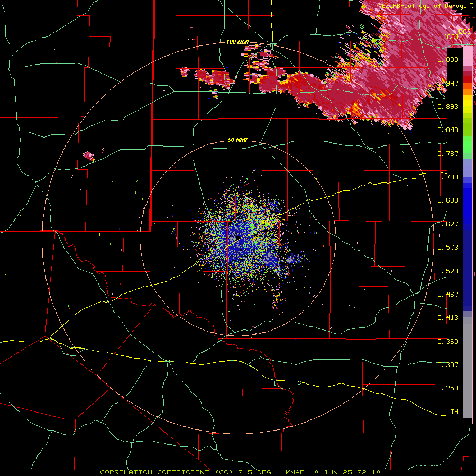Click the 100 NMI range ring label
476x476 pixels.
point(237,42)
